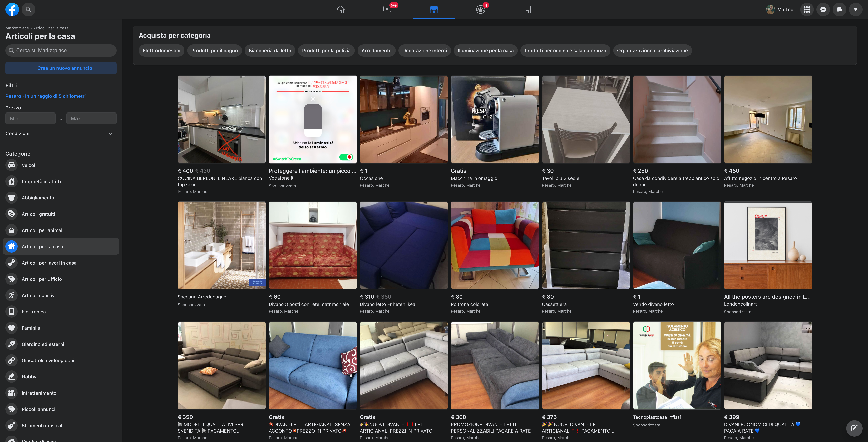Viewport: 868px width, 442px height.
Task: Click the Veicoli car icon
Action: point(12,165)
